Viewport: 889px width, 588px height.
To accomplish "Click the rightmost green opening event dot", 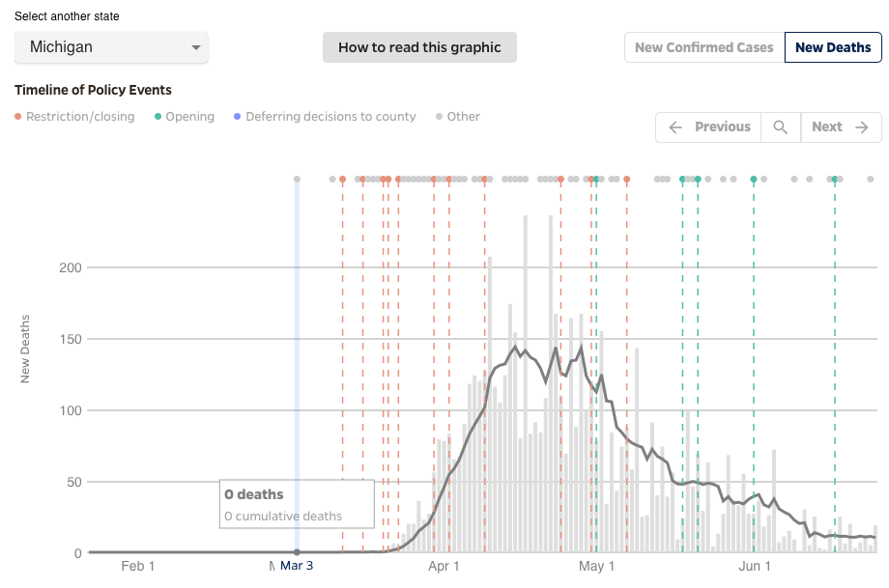I will tap(835, 180).
